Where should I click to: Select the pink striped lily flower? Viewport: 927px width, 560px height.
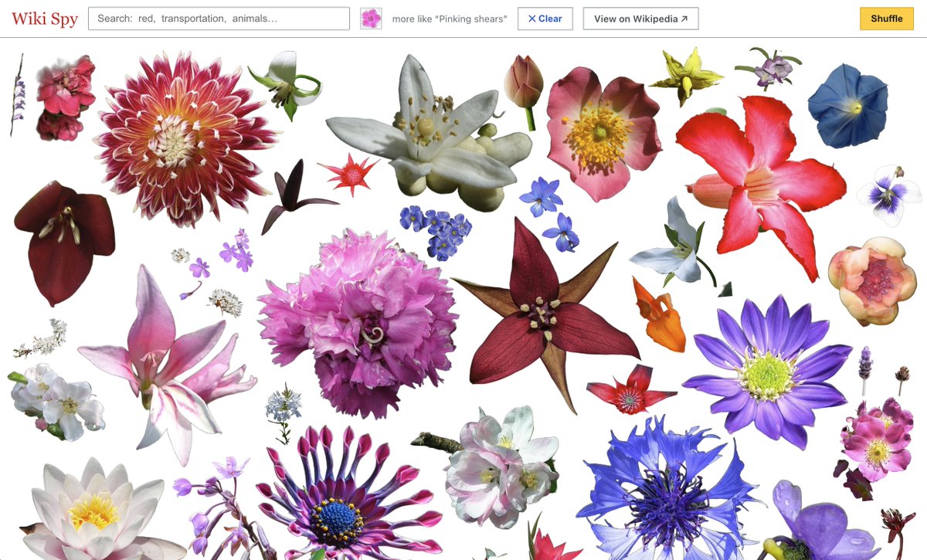(x=166, y=365)
